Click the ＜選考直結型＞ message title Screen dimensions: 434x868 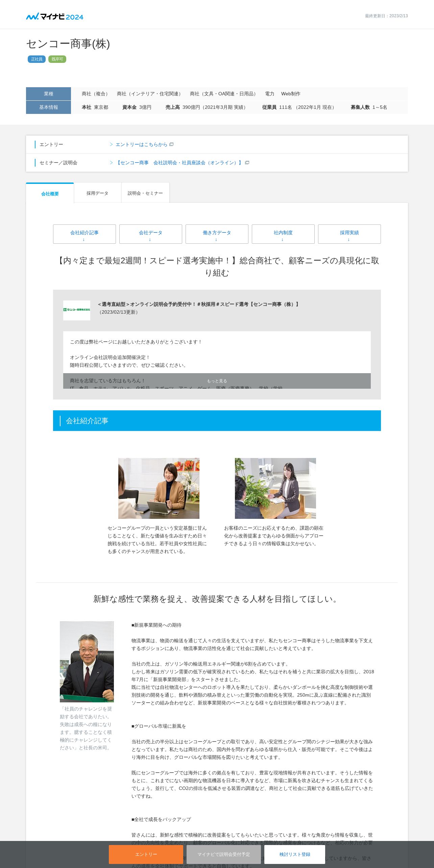pyautogui.click(x=198, y=304)
